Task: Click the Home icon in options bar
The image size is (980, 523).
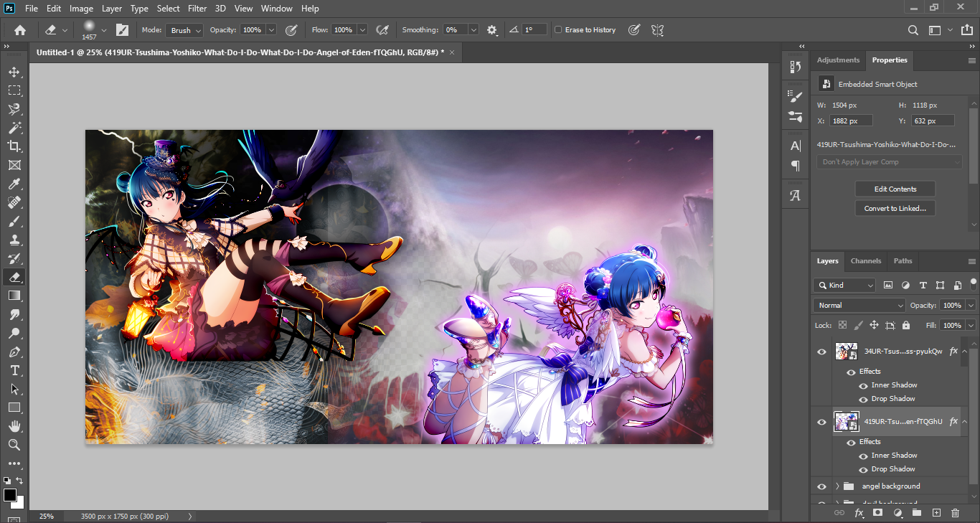Action: [19, 30]
